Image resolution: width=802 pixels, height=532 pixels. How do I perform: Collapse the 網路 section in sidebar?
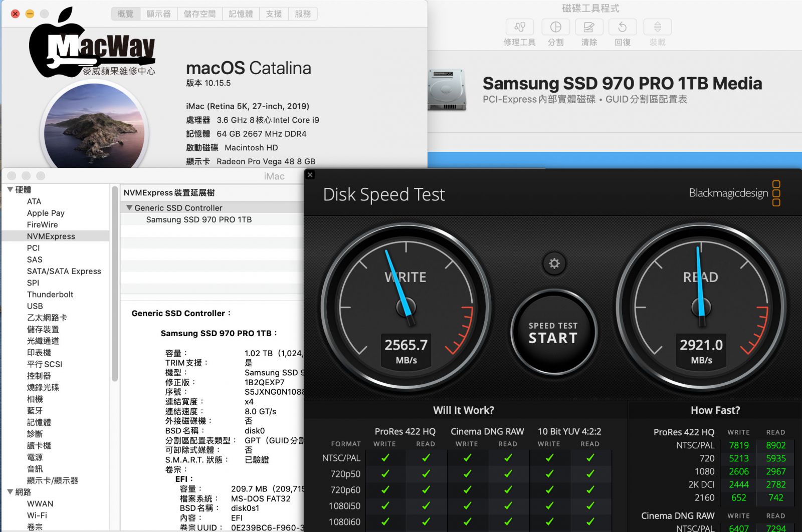[x=10, y=492]
